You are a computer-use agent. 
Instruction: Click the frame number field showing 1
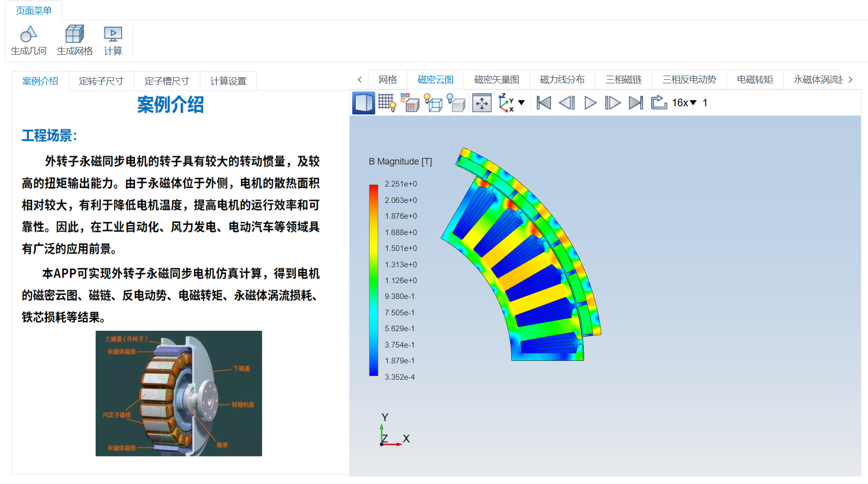point(705,103)
